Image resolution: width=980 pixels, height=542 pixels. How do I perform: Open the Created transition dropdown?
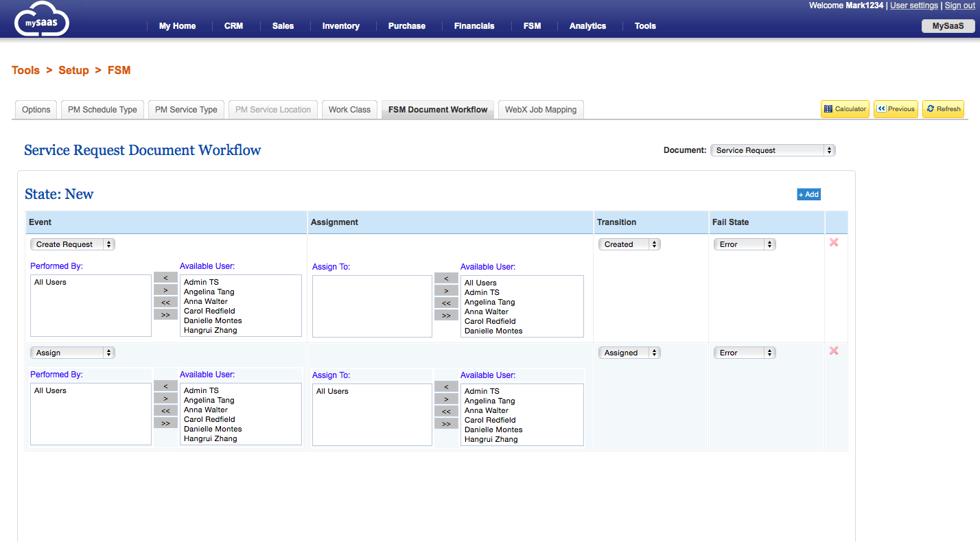(629, 244)
